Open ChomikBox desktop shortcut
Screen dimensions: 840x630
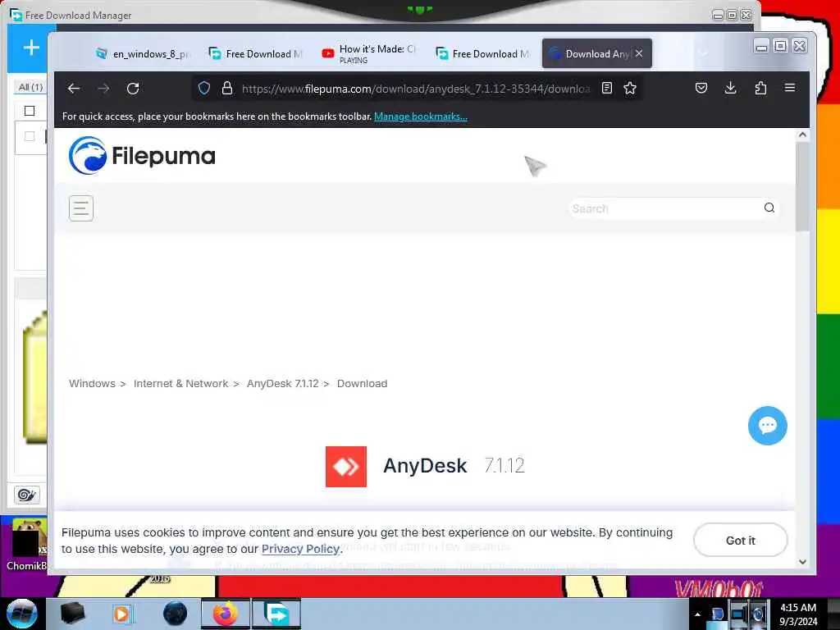click(x=25, y=545)
